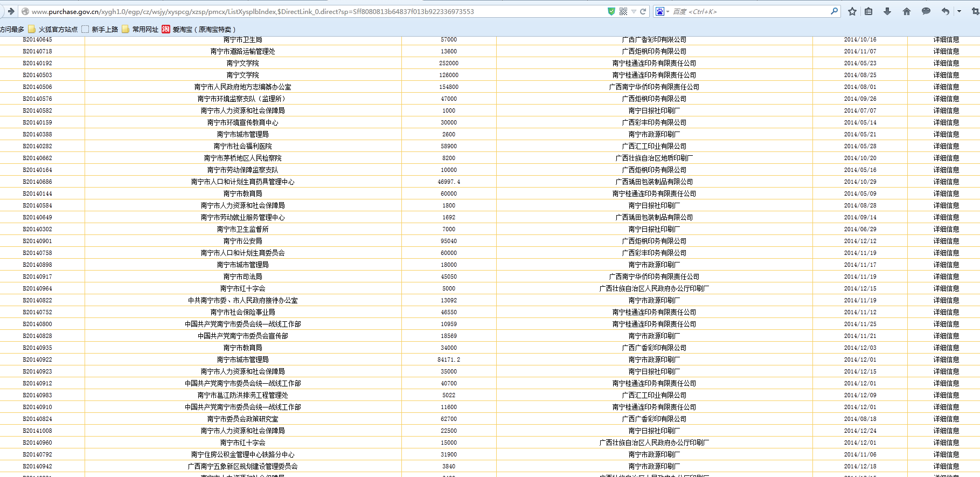Select the cell 南宁市道路运输管理处
This screenshot has width=980, height=477.
coord(243,51)
